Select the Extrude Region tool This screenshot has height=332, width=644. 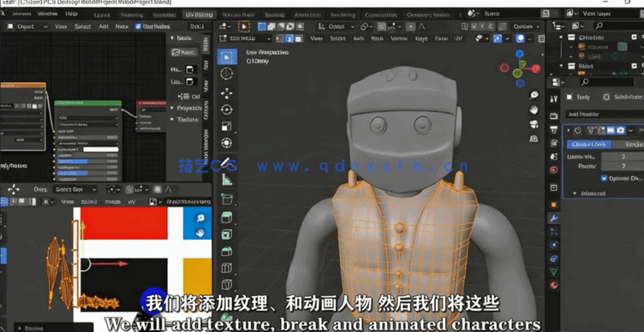point(227,217)
